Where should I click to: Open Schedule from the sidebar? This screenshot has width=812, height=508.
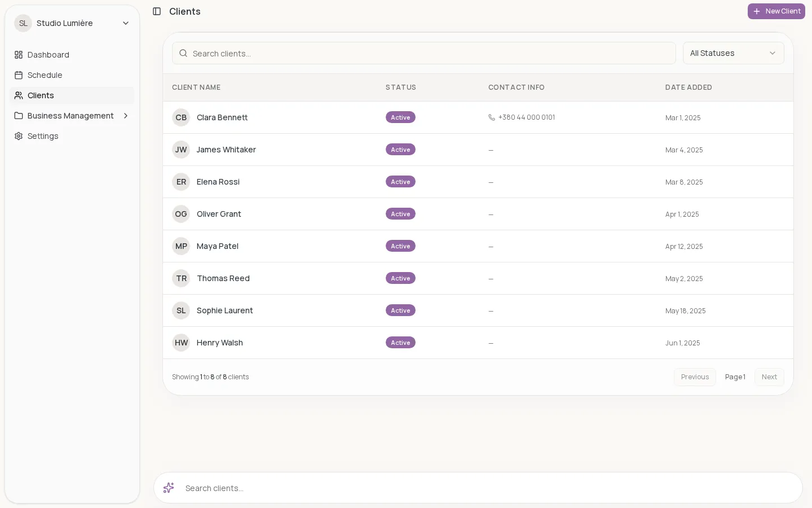pos(72,75)
